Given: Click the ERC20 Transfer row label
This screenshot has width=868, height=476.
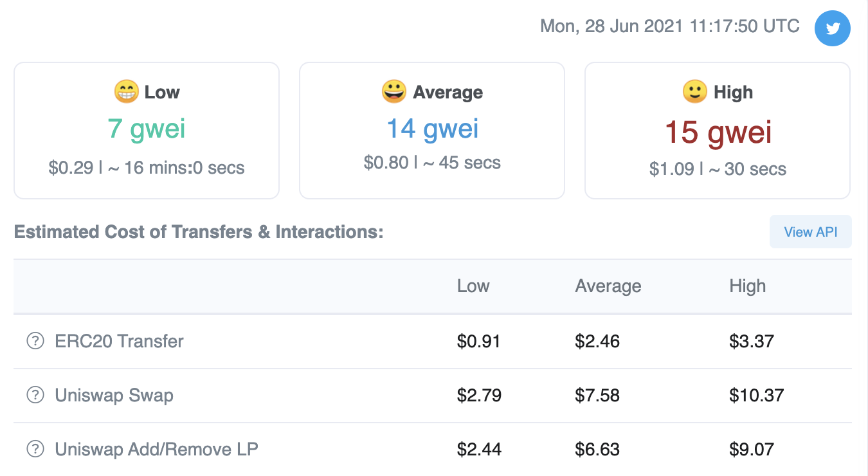Looking at the screenshot, I should pos(120,341).
